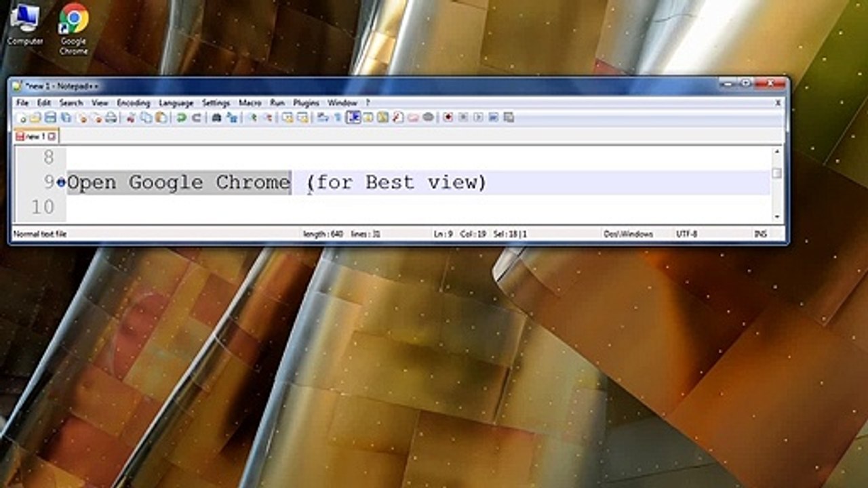Screen dimensions: 868x488
Task: Open the File menu
Action: click(22, 103)
